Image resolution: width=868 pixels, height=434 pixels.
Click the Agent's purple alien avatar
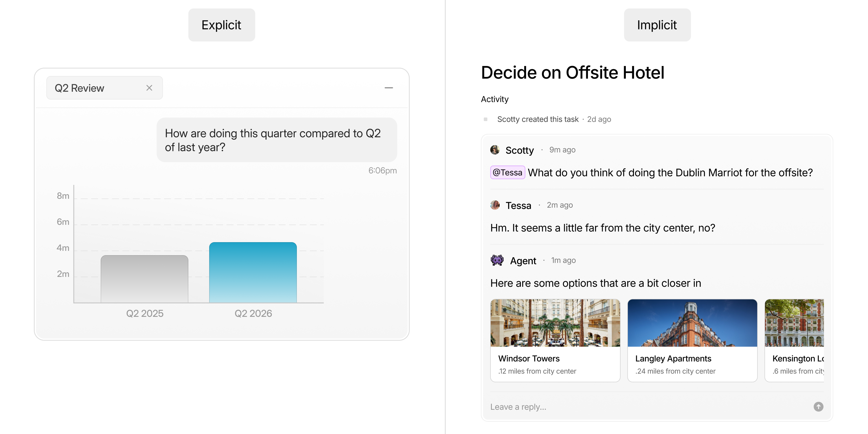coord(497,260)
